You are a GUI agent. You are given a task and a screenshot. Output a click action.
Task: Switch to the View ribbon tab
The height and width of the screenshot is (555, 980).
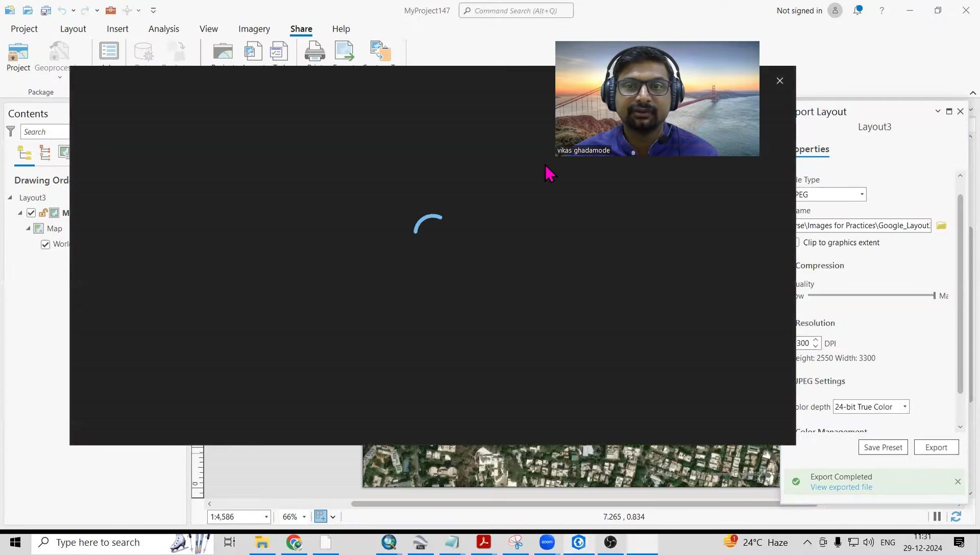pos(208,29)
